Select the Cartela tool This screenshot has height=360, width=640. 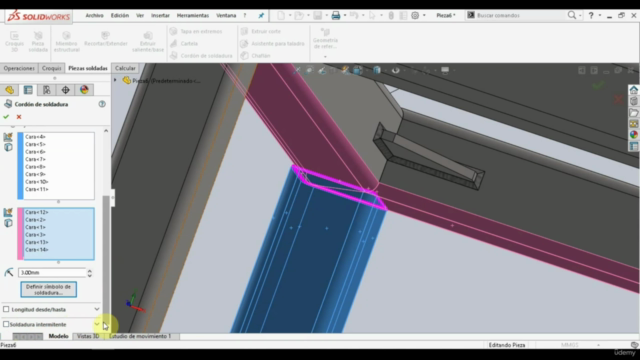[x=184, y=43]
